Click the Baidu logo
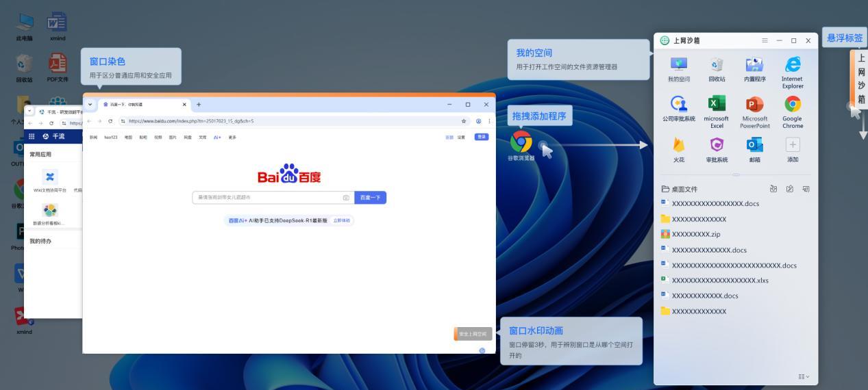 [289, 174]
